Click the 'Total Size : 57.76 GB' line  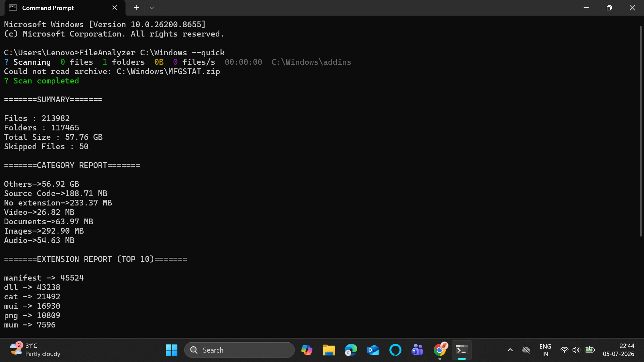53,137
